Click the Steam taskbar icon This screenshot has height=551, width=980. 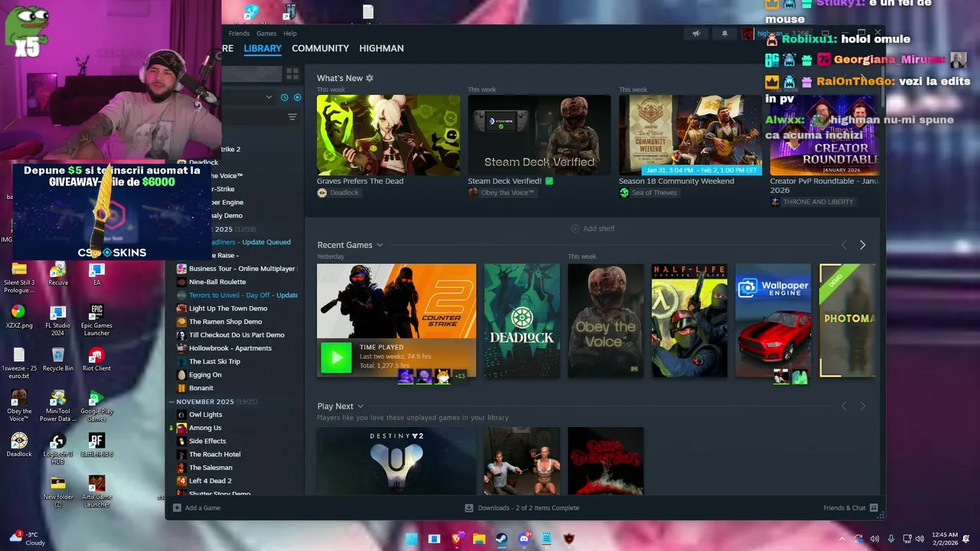[x=501, y=539]
